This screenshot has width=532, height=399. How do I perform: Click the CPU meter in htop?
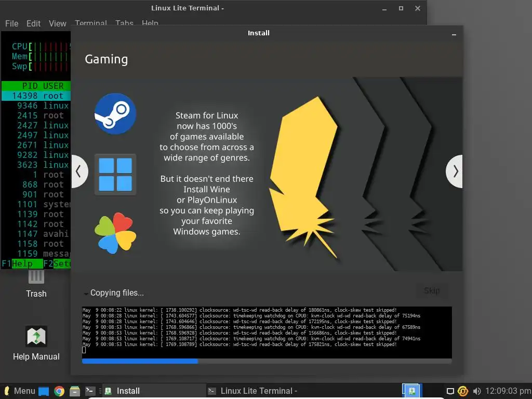pyautogui.click(x=41, y=46)
